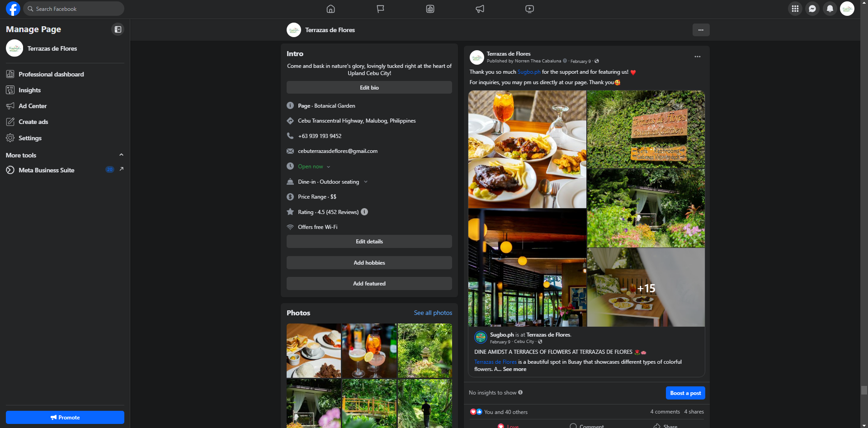Open page Settings in the sidebar
The height and width of the screenshot is (428, 868).
[65, 138]
